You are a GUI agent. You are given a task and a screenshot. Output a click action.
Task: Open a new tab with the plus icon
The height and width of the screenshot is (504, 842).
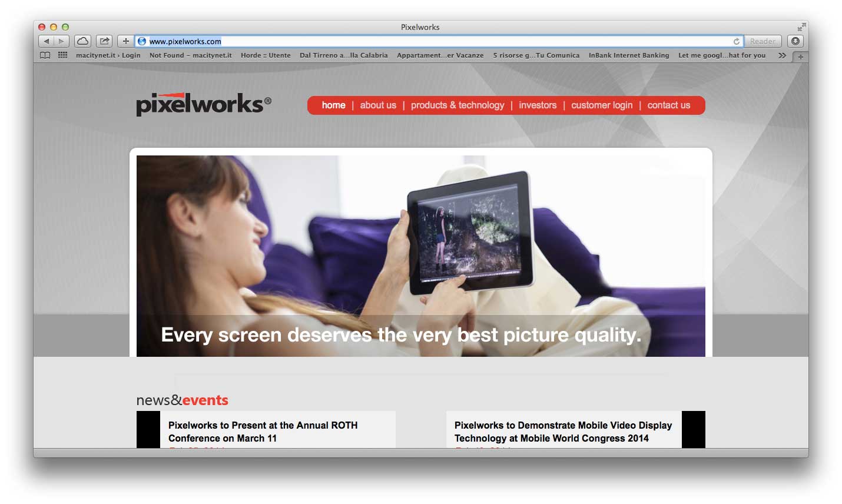[x=801, y=57]
